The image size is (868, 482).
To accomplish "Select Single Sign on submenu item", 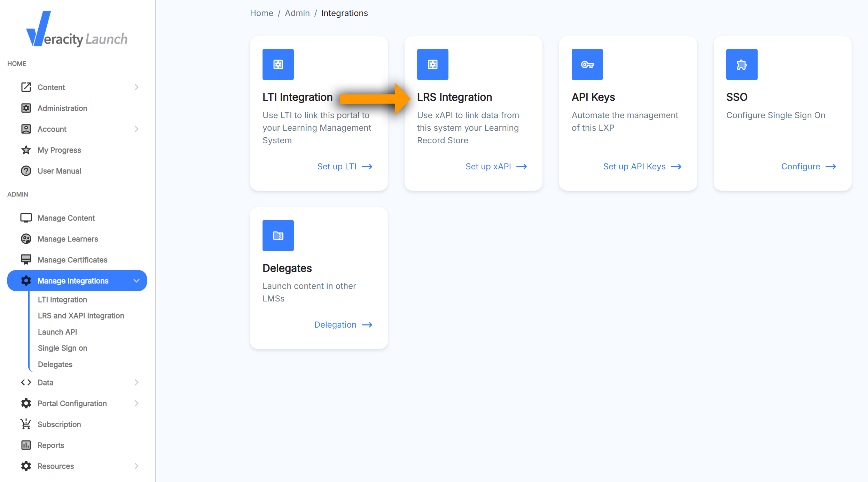I will pos(62,348).
